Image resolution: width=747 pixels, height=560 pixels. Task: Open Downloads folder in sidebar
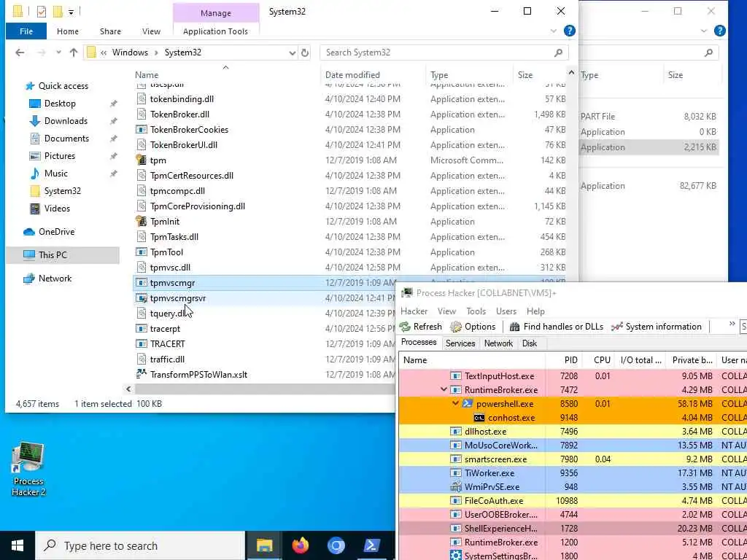pyautogui.click(x=66, y=121)
